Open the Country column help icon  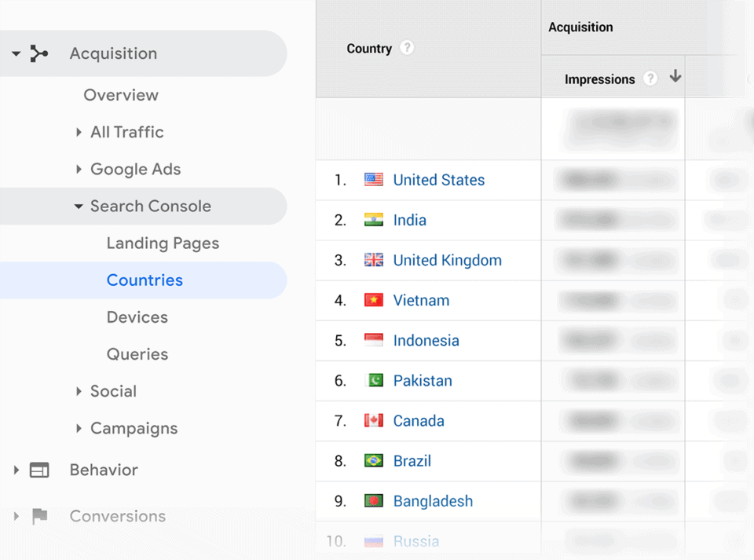tap(407, 48)
